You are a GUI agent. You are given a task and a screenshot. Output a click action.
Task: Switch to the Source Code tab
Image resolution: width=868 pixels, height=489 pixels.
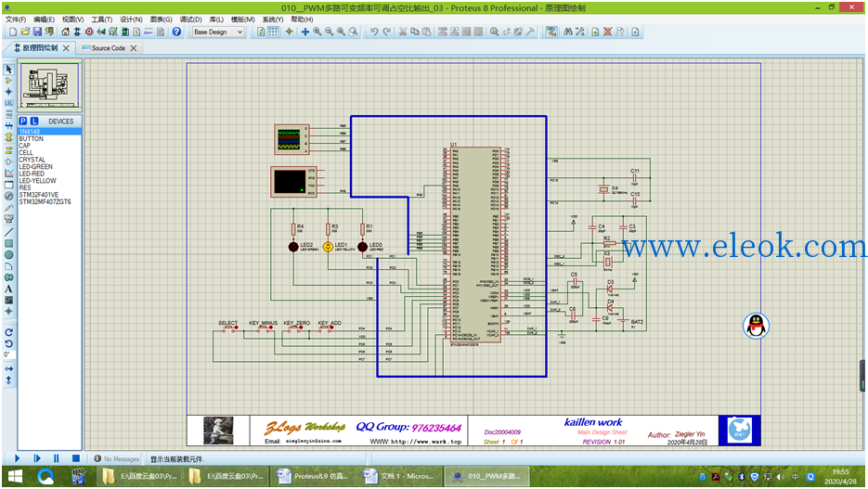[109, 48]
